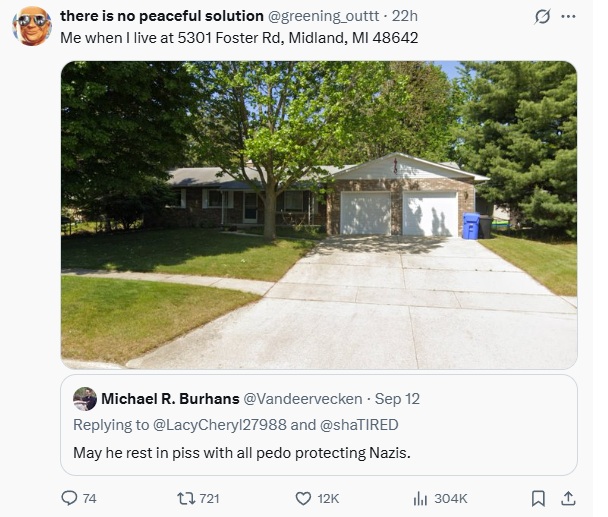Open the reply comment icon

pyautogui.click(x=69, y=498)
